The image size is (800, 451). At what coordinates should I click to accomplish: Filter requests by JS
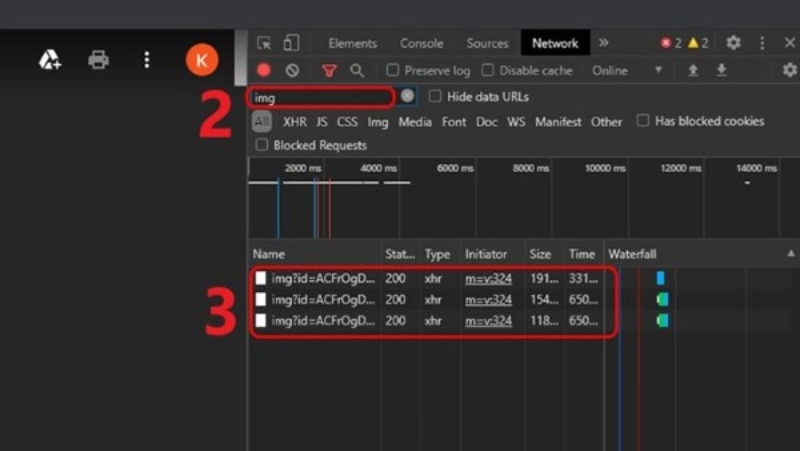[x=321, y=122]
